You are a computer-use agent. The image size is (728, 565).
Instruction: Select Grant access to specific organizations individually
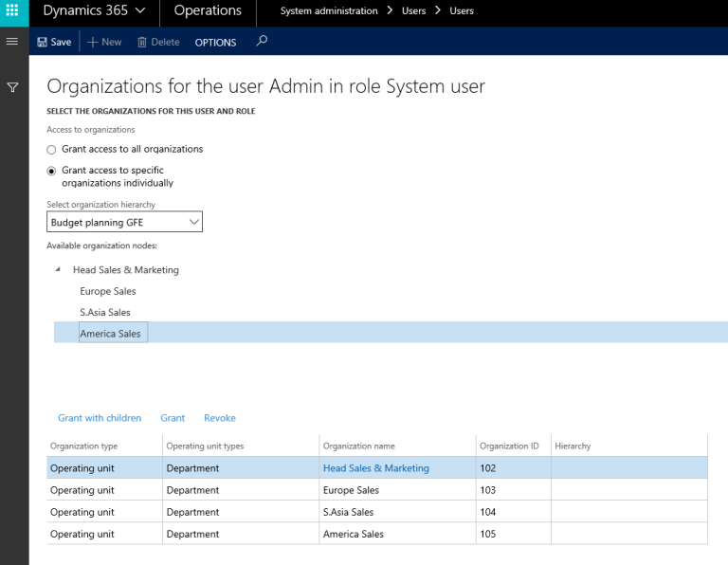pyautogui.click(x=51, y=171)
